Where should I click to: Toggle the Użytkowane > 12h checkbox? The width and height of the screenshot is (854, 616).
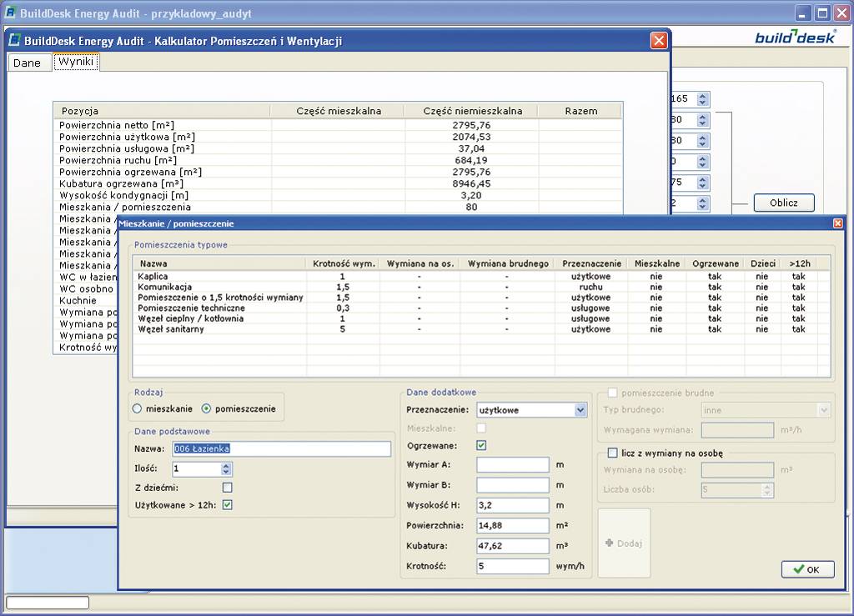227,504
